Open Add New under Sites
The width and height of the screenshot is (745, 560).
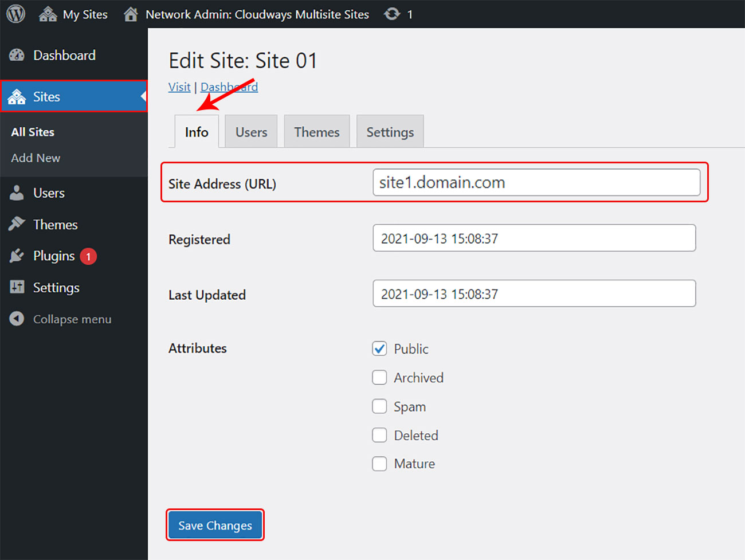point(36,158)
